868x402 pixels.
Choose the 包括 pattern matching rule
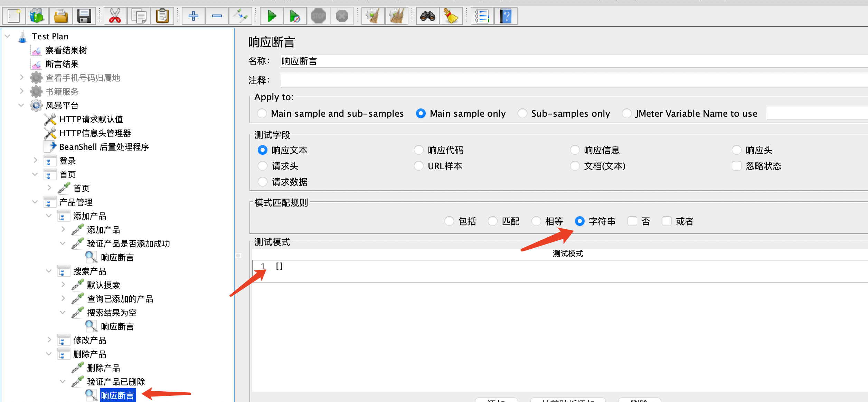coord(449,221)
